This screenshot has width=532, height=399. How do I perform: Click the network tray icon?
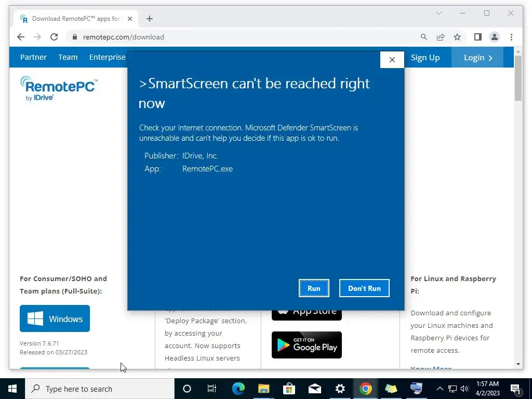tap(453, 389)
